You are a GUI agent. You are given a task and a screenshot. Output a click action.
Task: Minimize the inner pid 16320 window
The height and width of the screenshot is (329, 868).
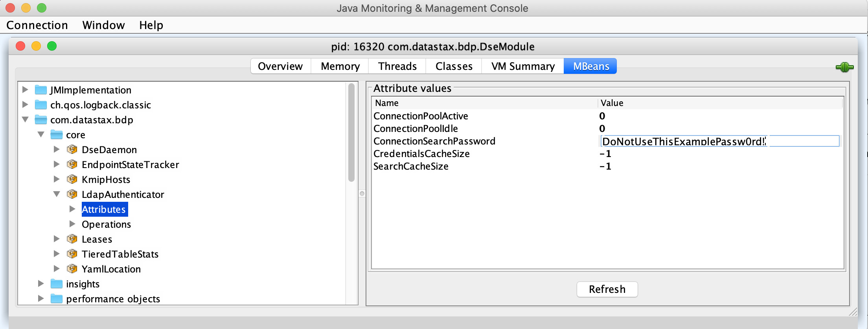(x=36, y=46)
